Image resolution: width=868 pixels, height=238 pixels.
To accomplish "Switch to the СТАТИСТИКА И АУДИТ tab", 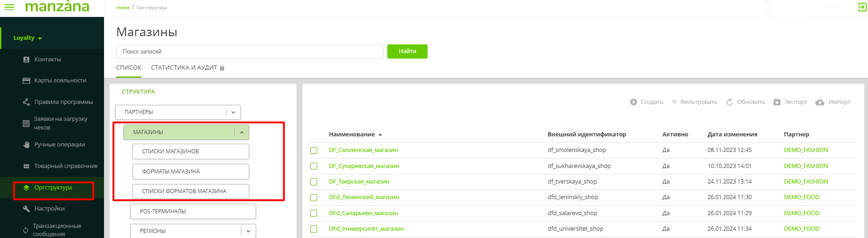I will pos(184,68).
